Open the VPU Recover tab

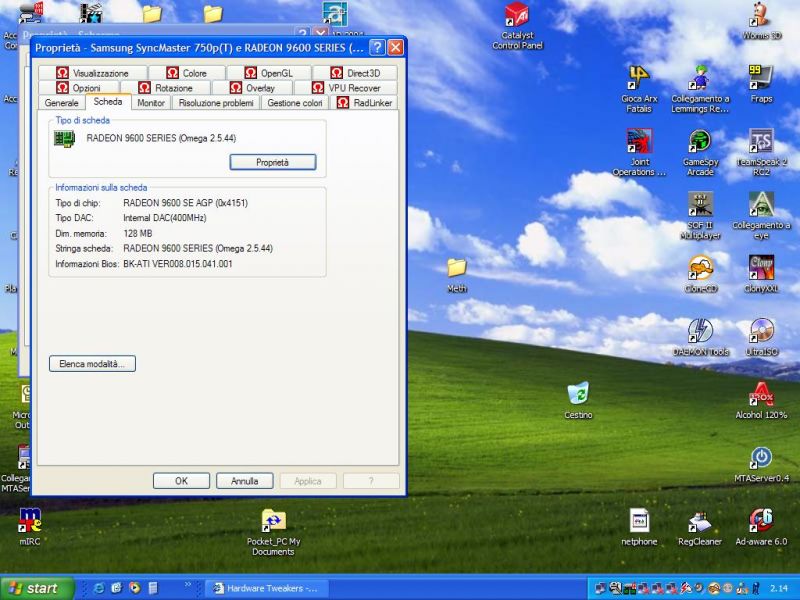346,88
